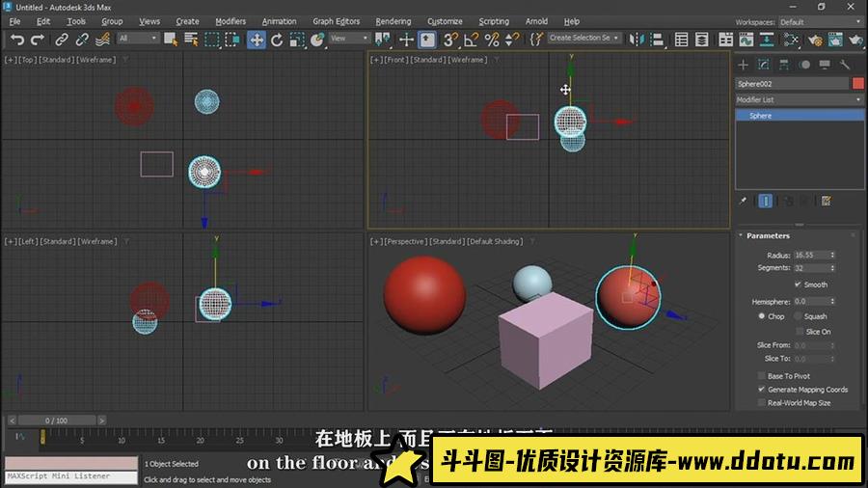Activate Select and Scale tool
The image size is (868, 488).
coord(297,40)
